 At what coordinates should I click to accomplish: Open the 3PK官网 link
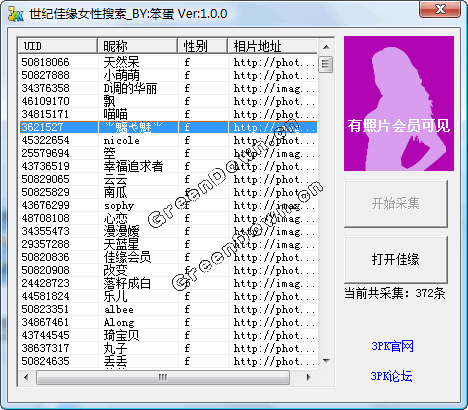pyautogui.click(x=392, y=346)
